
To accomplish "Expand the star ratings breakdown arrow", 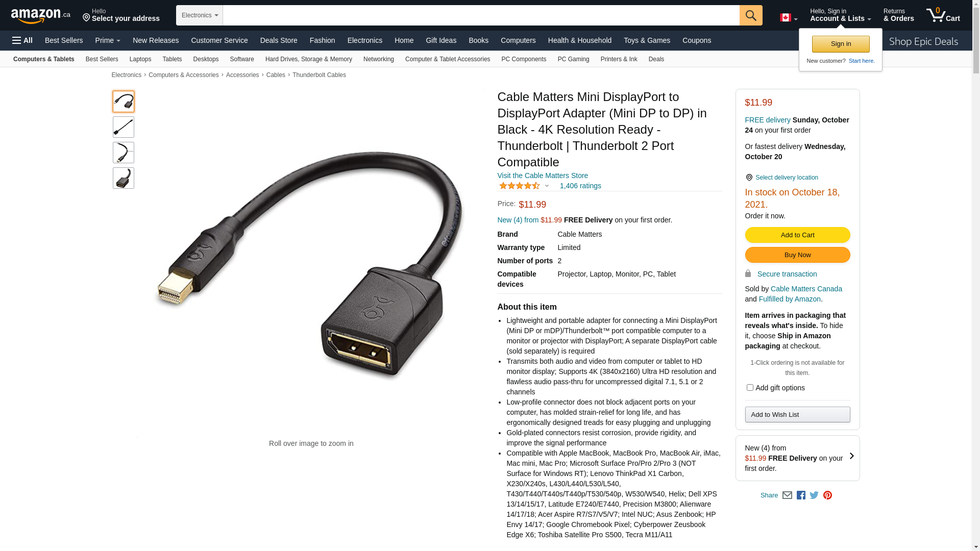I will pyautogui.click(x=547, y=186).
